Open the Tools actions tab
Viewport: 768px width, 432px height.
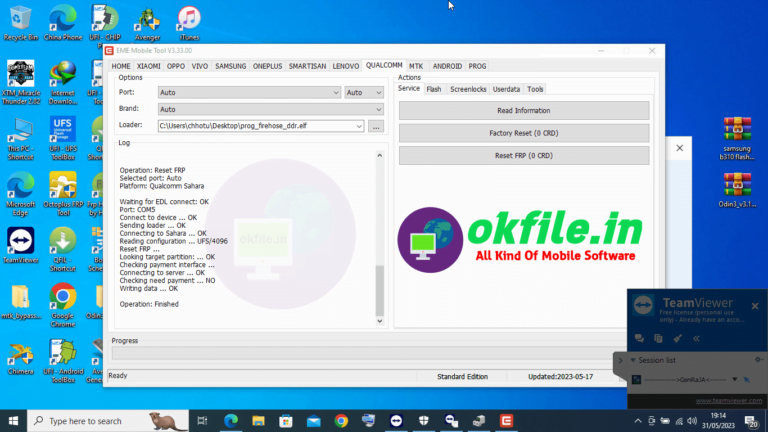coord(535,89)
